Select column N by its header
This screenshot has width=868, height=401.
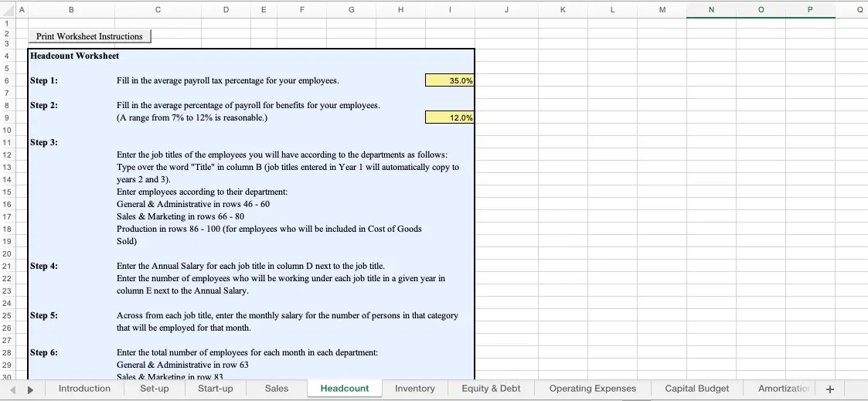(711, 10)
